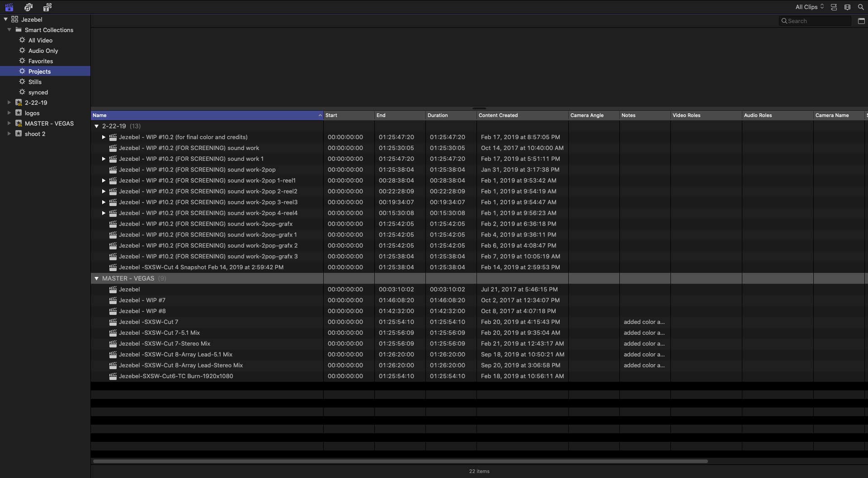Select 'Jezebel -SXSW-Cut 8-Array Lead-Stereo Mix'
The image size is (868, 478).
181,365
